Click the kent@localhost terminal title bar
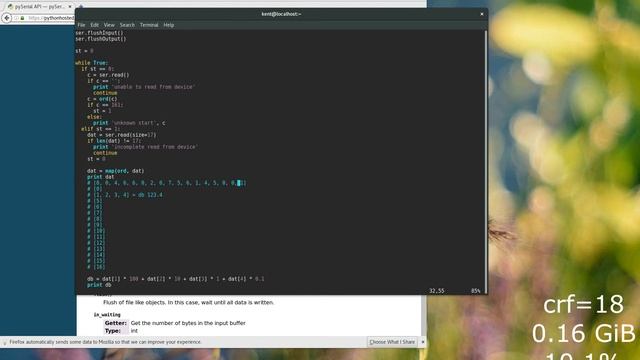The image size is (640, 360). (281, 14)
